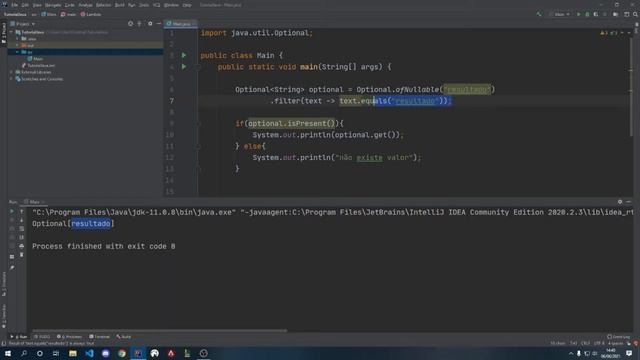Image resolution: width=640 pixels, height=360 pixels.
Task: Hide the Project panel with minus icon
Action: tap(159, 24)
